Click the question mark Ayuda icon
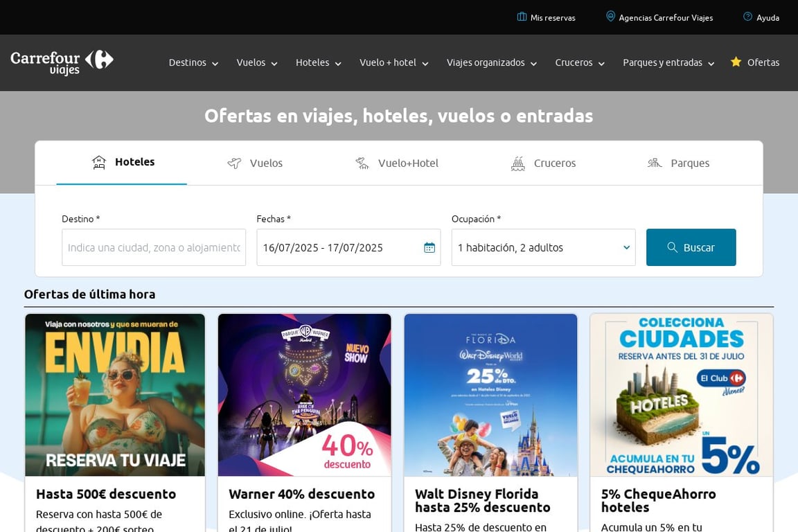798x532 pixels. click(747, 17)
